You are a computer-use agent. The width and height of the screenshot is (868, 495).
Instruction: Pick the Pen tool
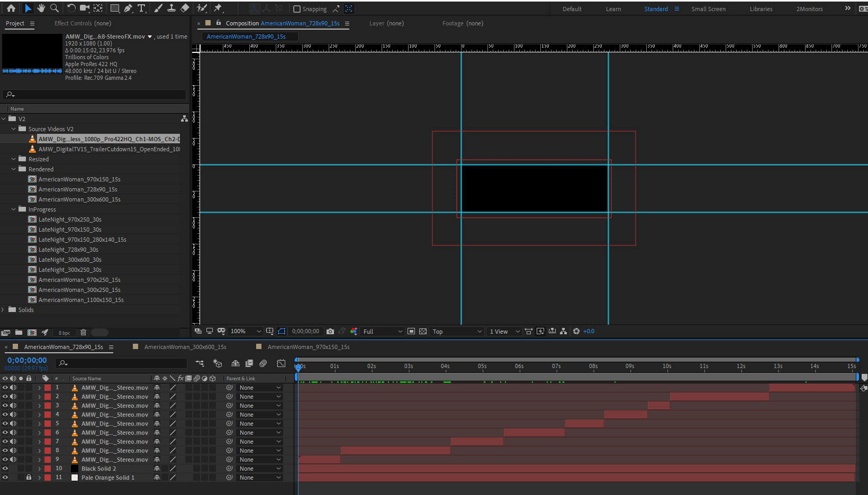pos(128,8)
